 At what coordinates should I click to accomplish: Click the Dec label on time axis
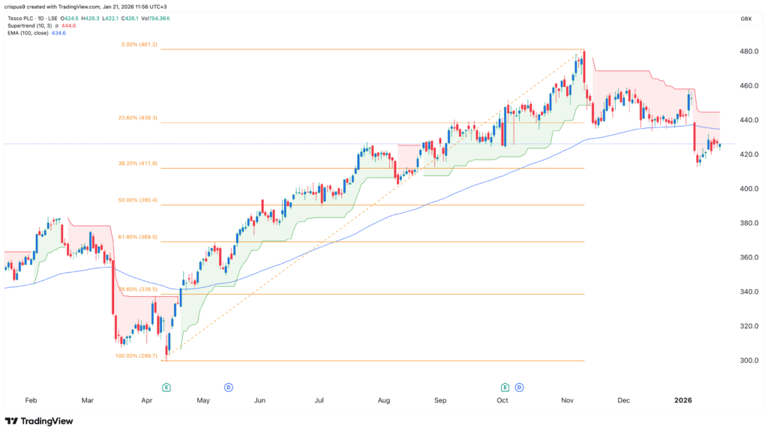(x=624, y=400)
